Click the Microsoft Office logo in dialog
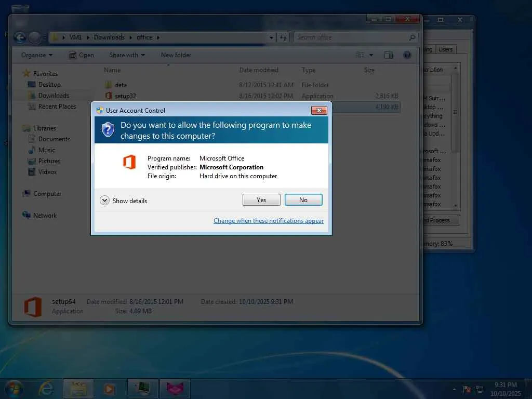The width and height of the screenshot is (532, 399). tap(129, 162)
